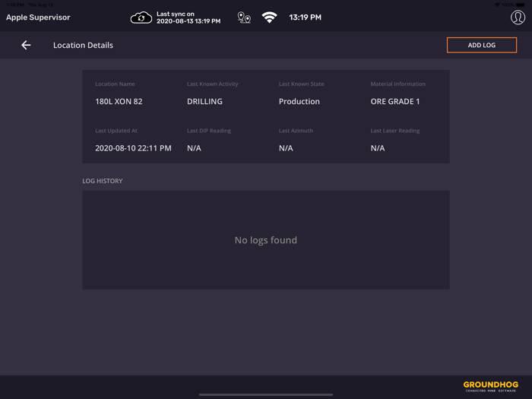Click the 'LOG HISTORY' section label
The width and height of the screenshot is (532, 399).
coord(103,181)
